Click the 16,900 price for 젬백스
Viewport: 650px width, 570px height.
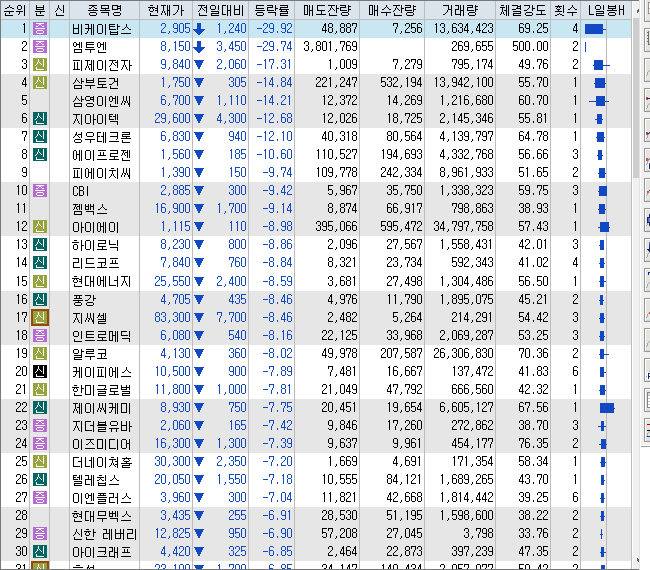pyautogui.click(x=172, y=209)
